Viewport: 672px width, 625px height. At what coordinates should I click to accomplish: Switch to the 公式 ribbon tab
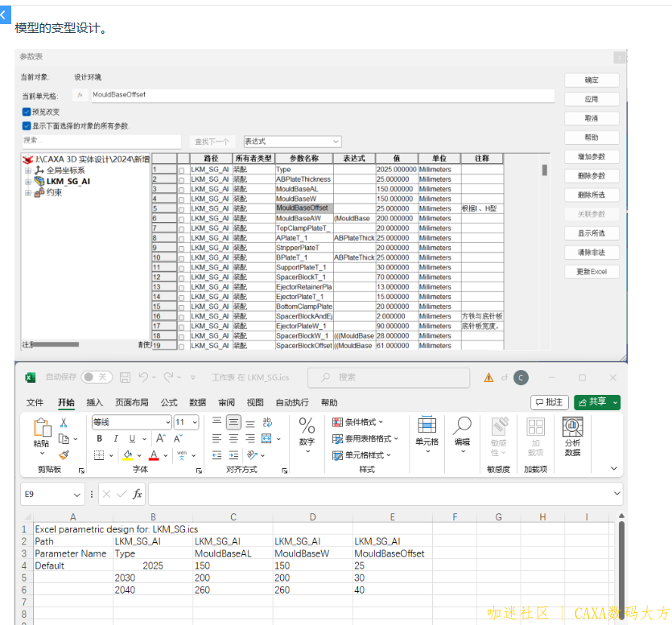coord(169,402)
